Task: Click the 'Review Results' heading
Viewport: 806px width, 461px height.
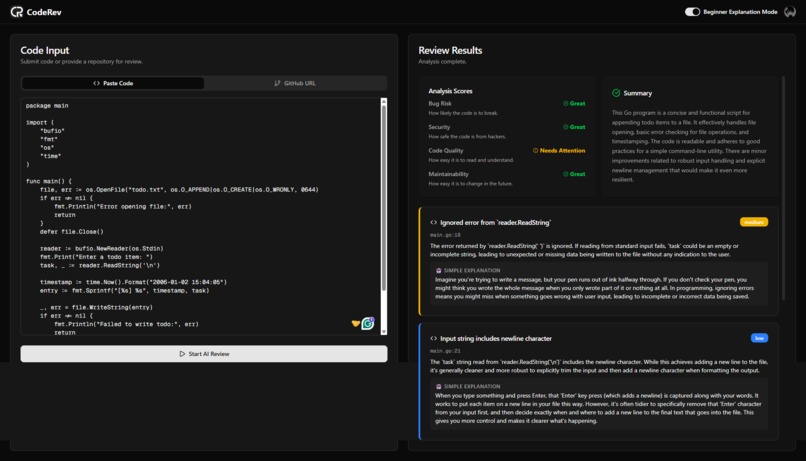Action: [450, 50]
